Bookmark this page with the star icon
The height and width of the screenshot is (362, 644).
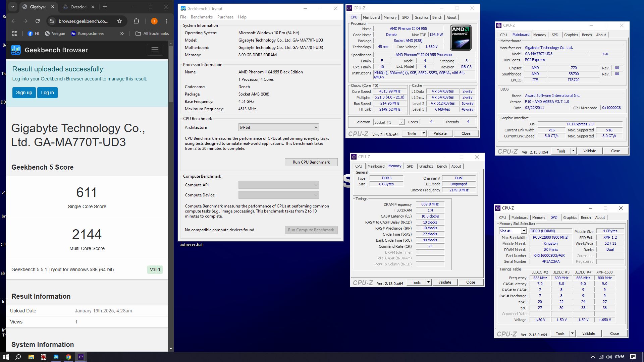pyautogui.click(x=119, y=21)
